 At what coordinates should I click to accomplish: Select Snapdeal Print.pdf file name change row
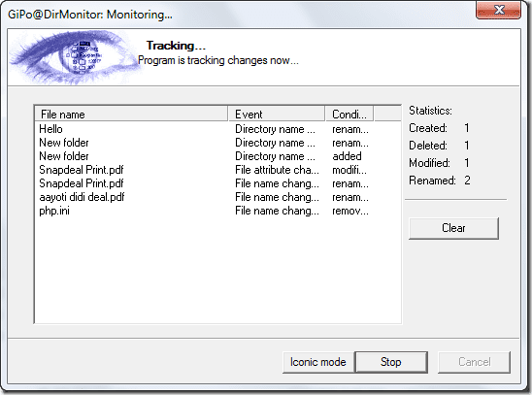(217, 183)
